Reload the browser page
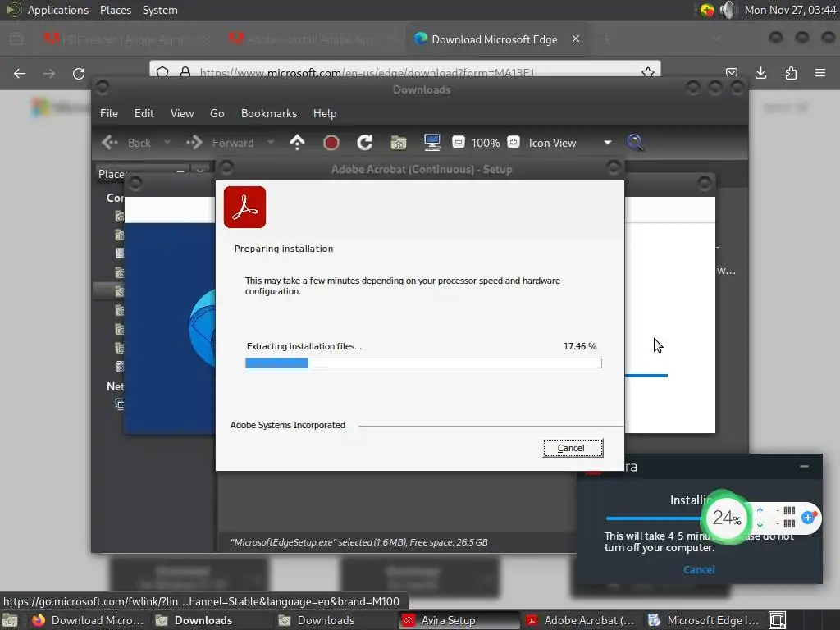 tap(79, 73)
